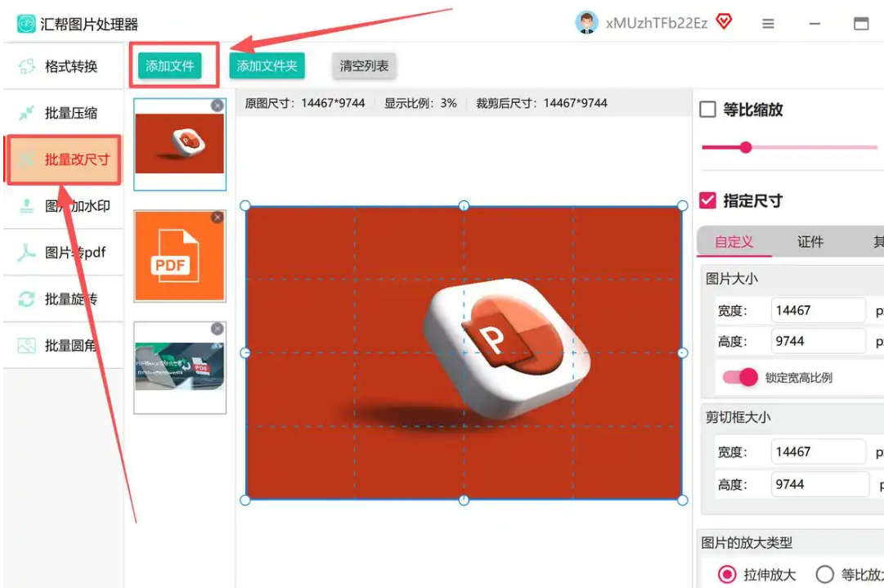The width and height of the screenshot is (884, 588).
Task: Open the hamburger menu icon in title bar
Action: [768, 24]
